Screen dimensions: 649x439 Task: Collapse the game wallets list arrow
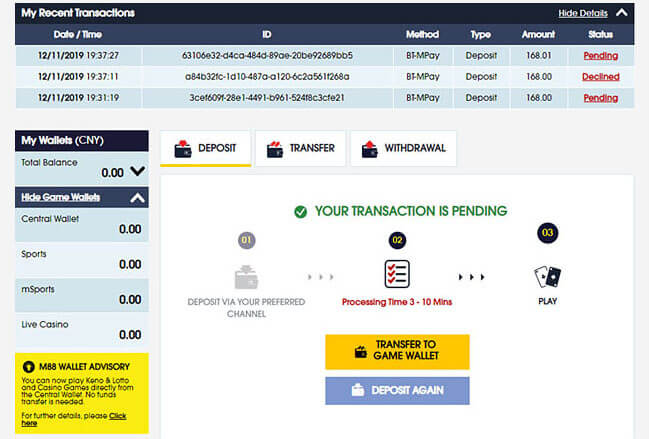(138, 198)
